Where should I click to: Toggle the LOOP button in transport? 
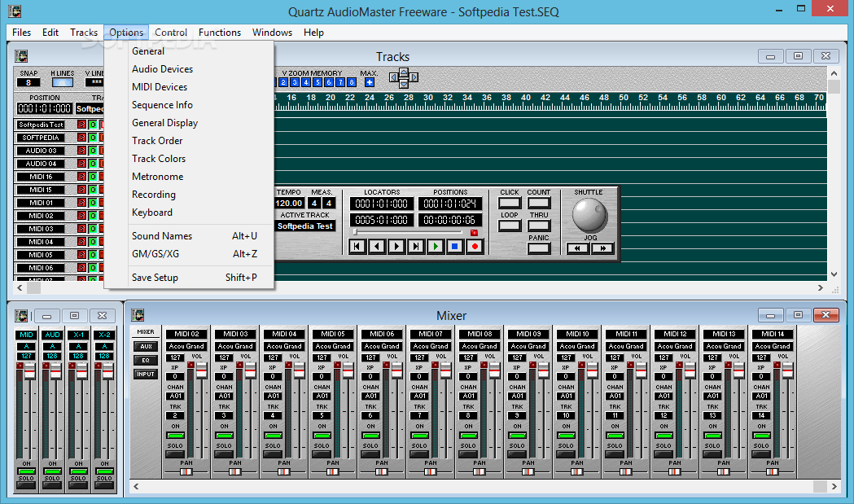click(510, 226)
